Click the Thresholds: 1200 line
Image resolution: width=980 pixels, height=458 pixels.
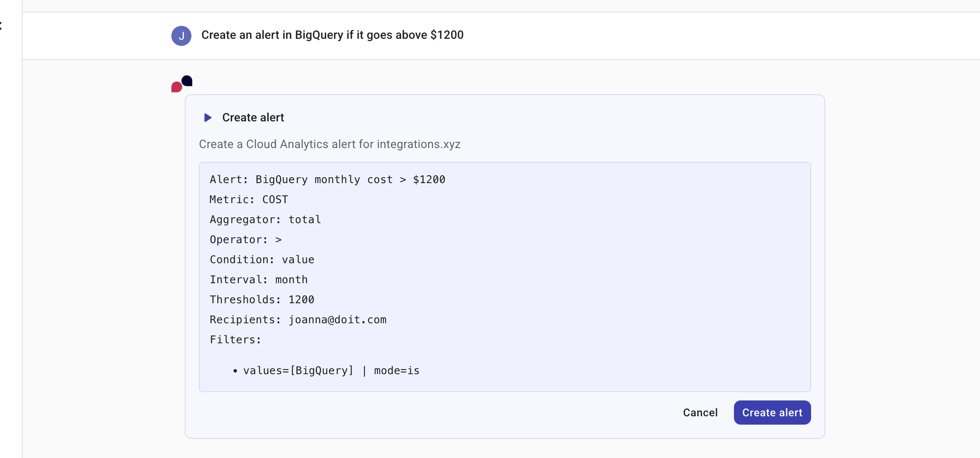(262, 299)
